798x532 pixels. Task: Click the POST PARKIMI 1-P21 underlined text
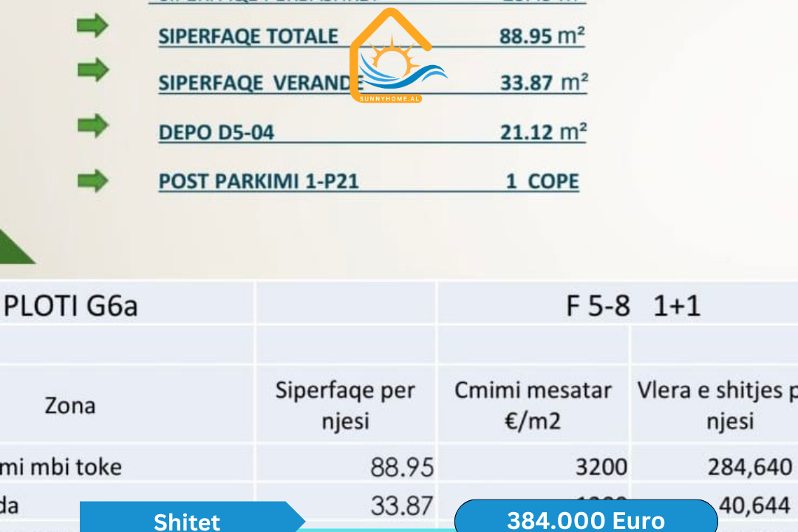click(259, 182)
